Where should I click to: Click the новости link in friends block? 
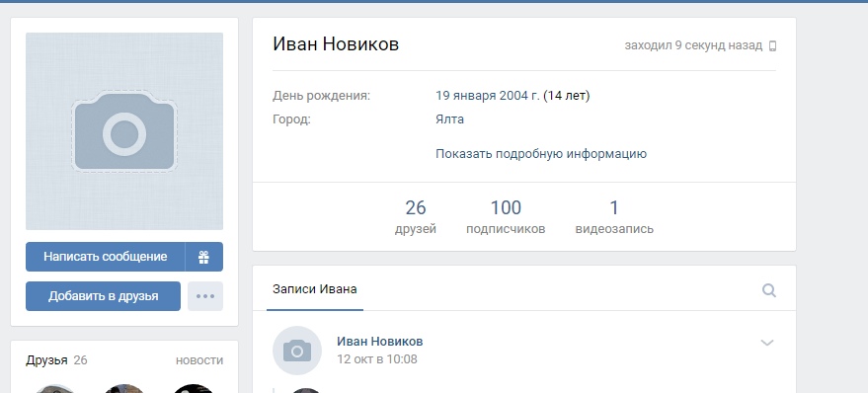click(199, 360)
